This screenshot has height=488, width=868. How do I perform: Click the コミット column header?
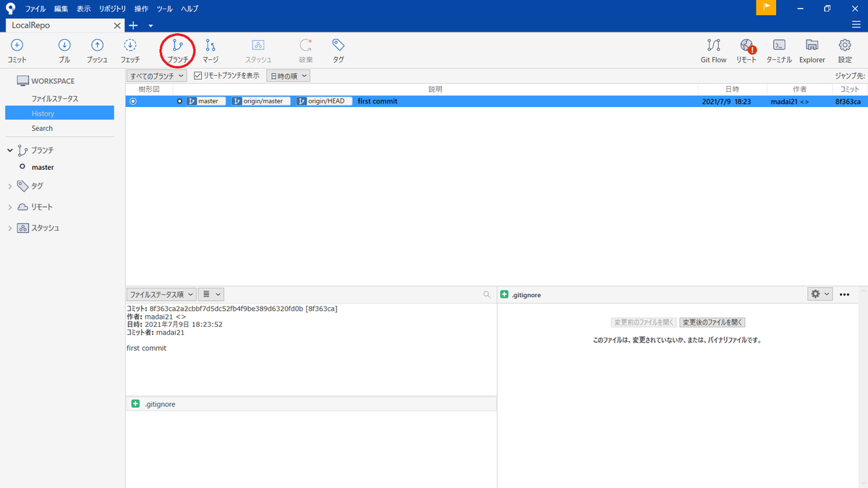point(850,89)
